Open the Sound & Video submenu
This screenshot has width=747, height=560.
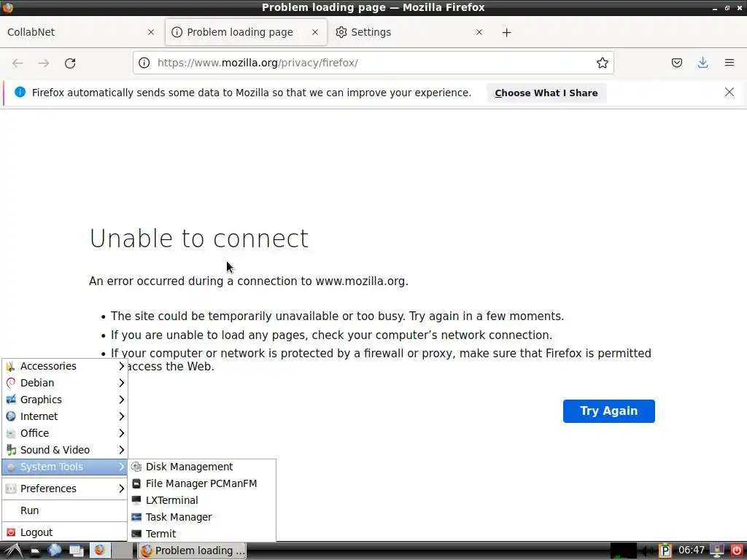(65, 449)
